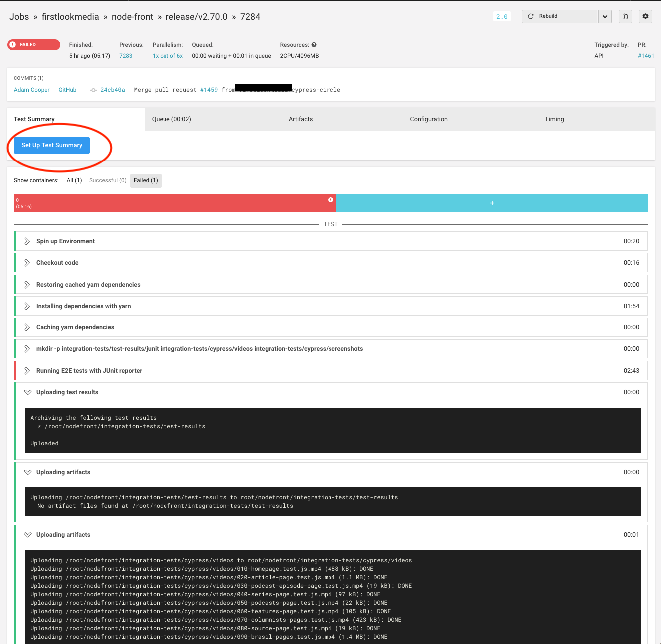Click the 00:20 duration of Spin up Environment
661x644 pixels.
631,241
